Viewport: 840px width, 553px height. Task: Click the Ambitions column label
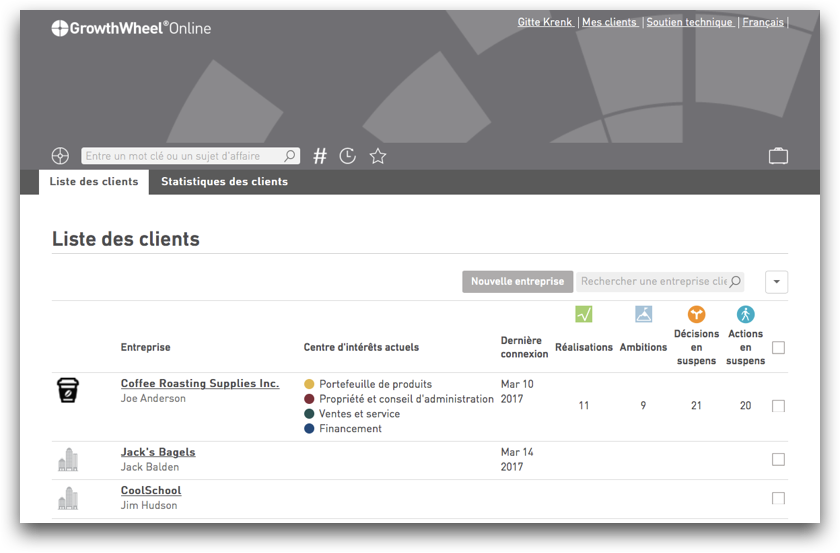(643, 347)
